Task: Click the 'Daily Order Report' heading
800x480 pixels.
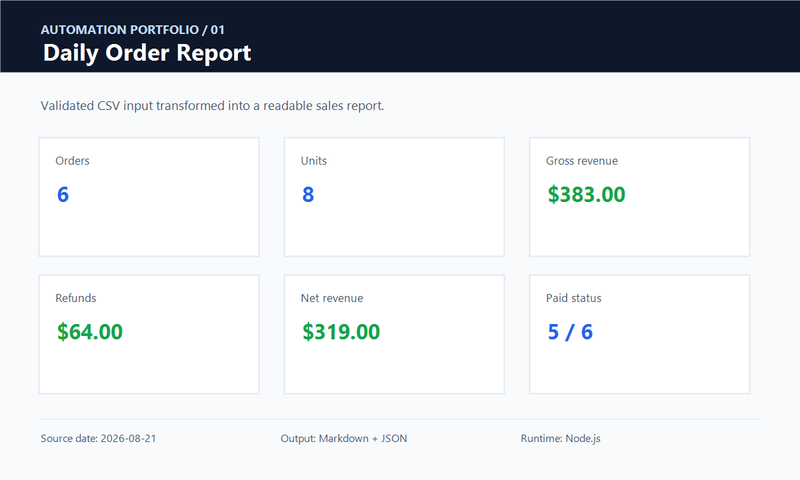Action: click(147, 53)
